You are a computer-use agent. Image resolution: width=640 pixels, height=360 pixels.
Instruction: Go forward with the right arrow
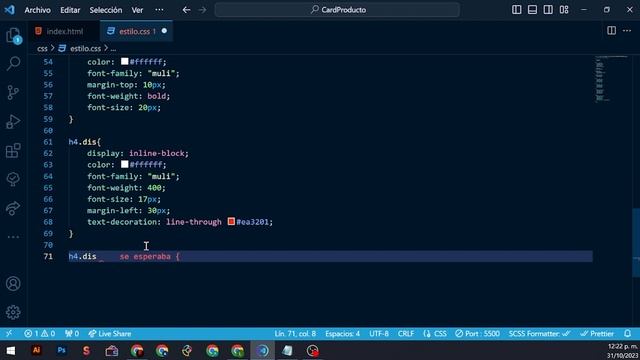tap(202, 10)
